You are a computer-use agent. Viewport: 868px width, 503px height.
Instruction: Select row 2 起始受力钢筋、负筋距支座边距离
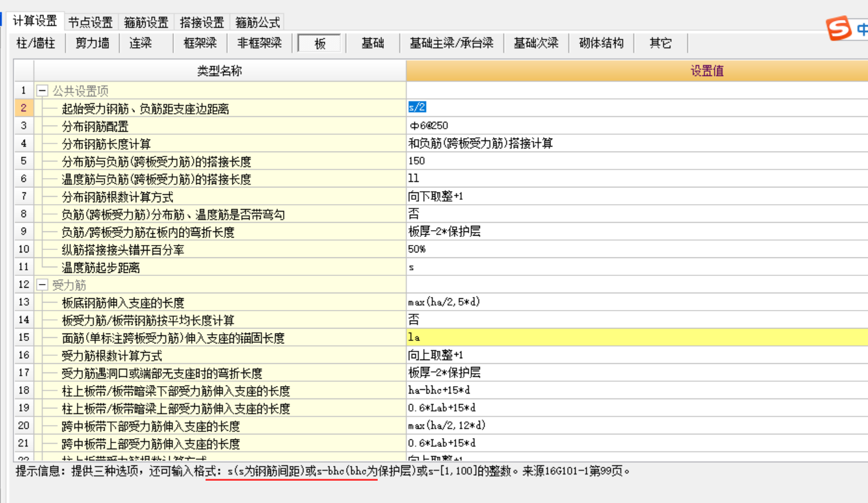(220, 108)
